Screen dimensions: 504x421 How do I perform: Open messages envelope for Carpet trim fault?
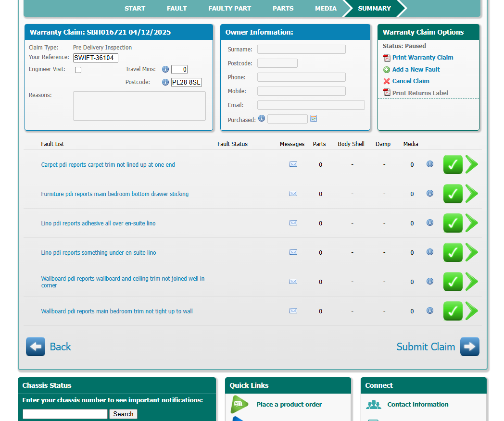(x=293, y=164)
